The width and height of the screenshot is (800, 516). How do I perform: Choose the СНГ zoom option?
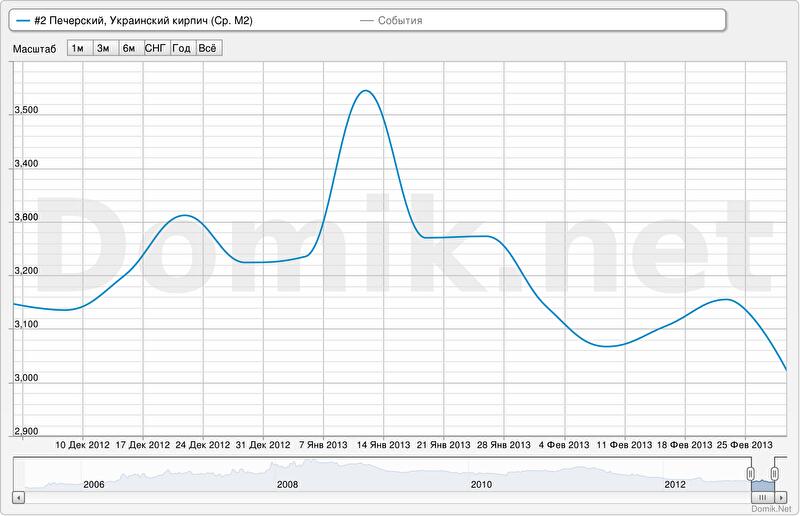(x=156, y=47)
